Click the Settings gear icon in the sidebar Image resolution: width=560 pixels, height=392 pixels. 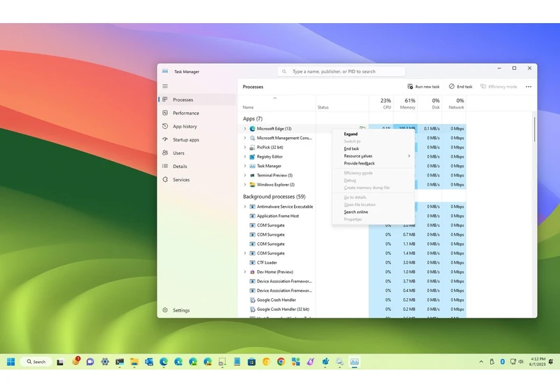[x=165, y=310]
